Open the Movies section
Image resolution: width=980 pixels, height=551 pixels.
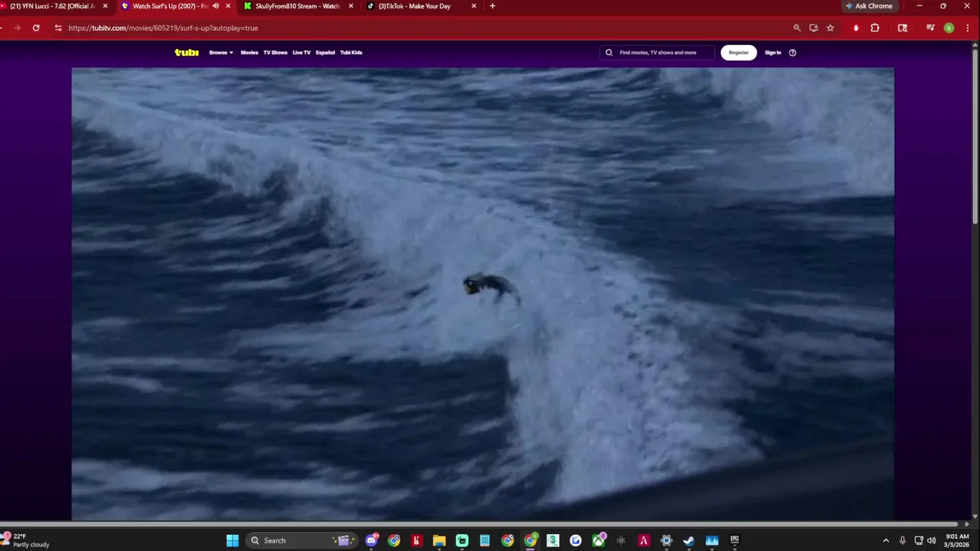tap(249, 53)
